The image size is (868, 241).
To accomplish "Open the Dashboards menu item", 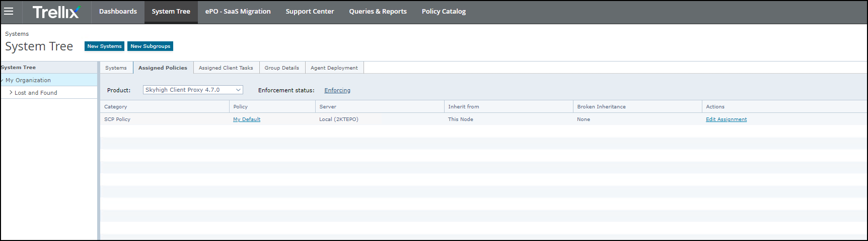I will coord(118,12).
